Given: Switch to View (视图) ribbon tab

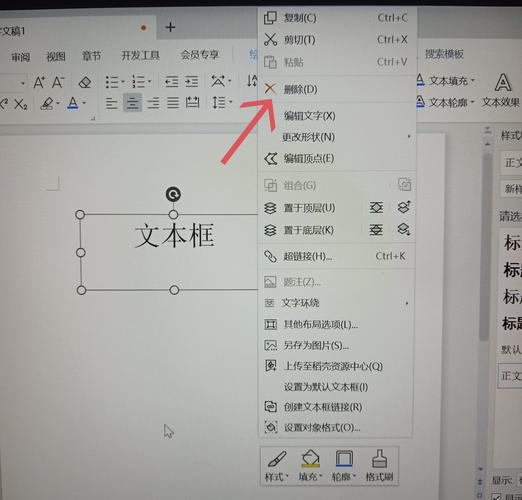Looking at the screenshot, I should click(x=56, y=56).
